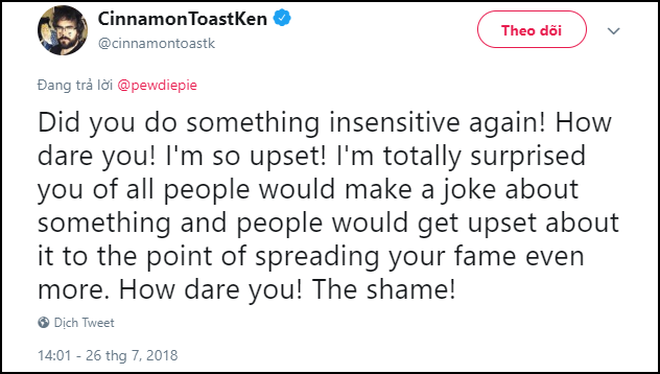This screenshot has height=374, width=660.
Task: Open the CinnamonToastKen display name link
Action: coord(183,19)
